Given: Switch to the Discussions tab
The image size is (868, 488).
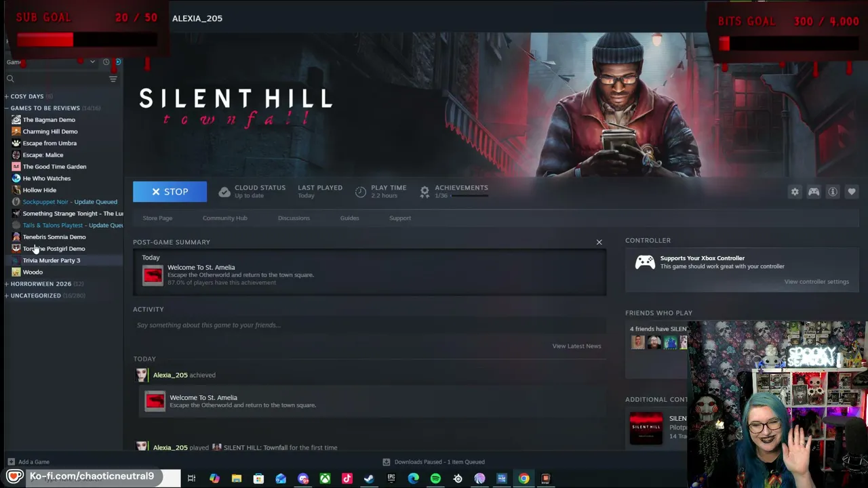Looking at the screenshot, I should click(x=294, y=218).
